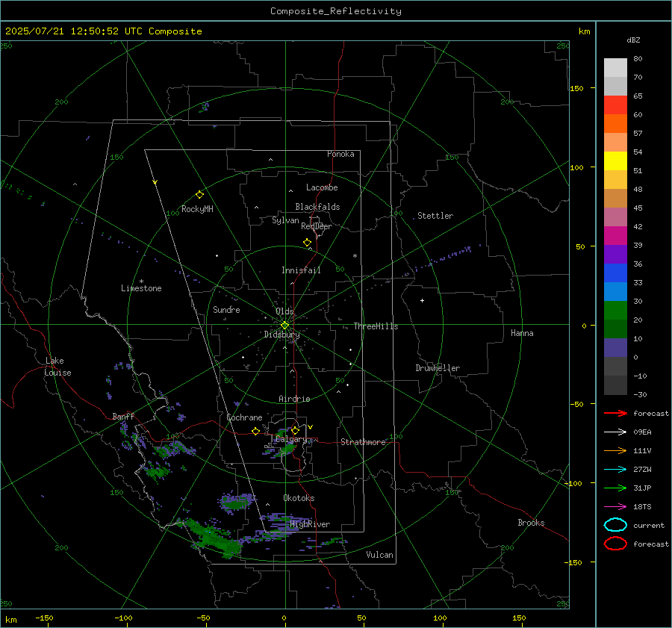This screenshot has width=672, height=628.
Task: Click the white 09EA arrow legend icon
Action: 615,432
